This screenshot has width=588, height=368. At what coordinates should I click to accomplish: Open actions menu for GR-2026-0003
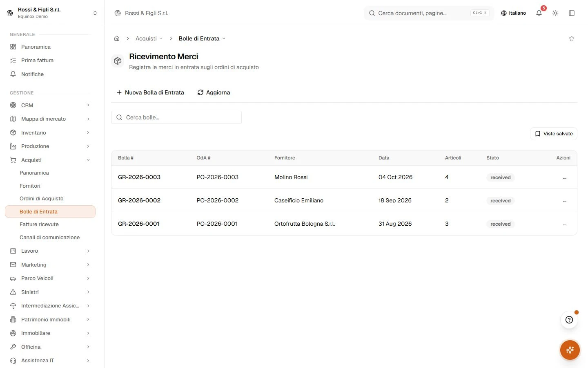point(565,177)
